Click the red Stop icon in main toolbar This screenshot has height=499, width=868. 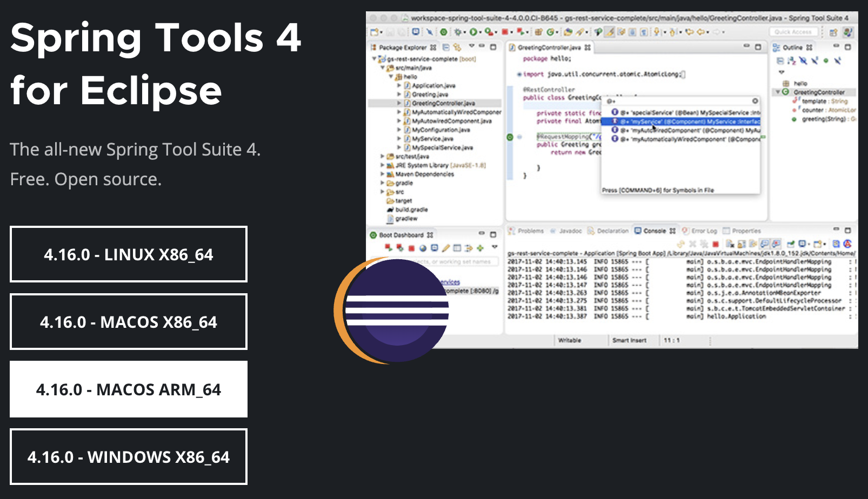(505, 32)
